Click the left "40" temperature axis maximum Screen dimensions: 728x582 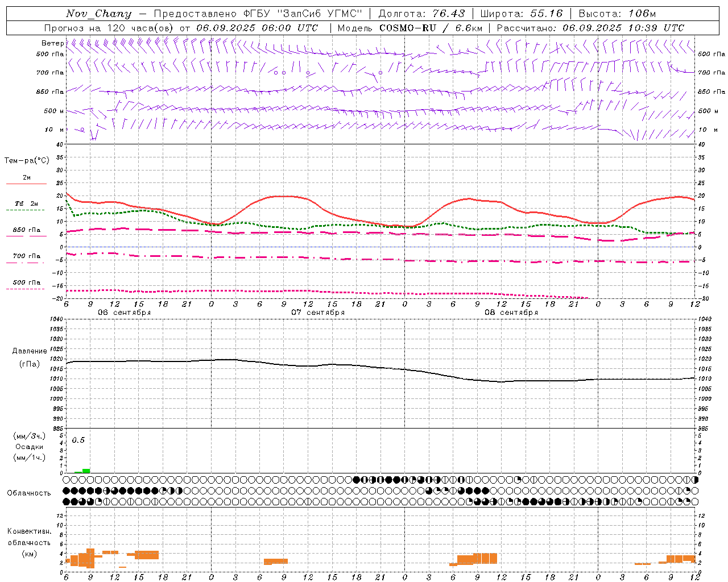click(x=59, y=145)
